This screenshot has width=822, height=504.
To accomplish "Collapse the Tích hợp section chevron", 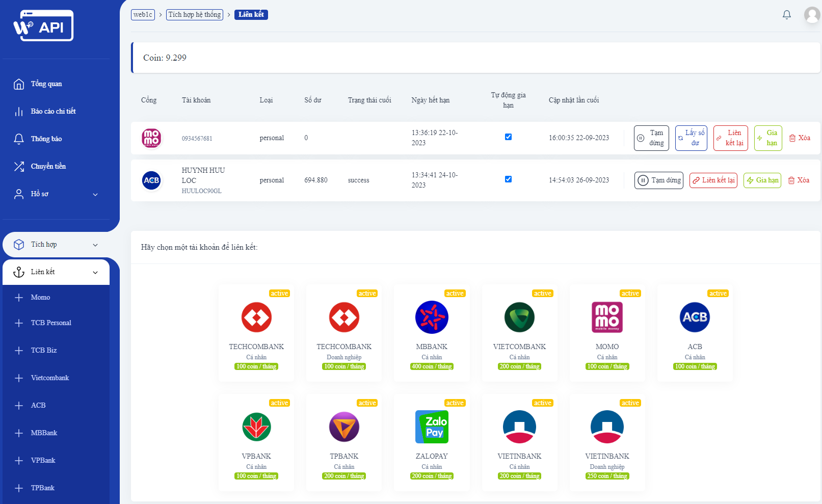I will tap(95, 245).
